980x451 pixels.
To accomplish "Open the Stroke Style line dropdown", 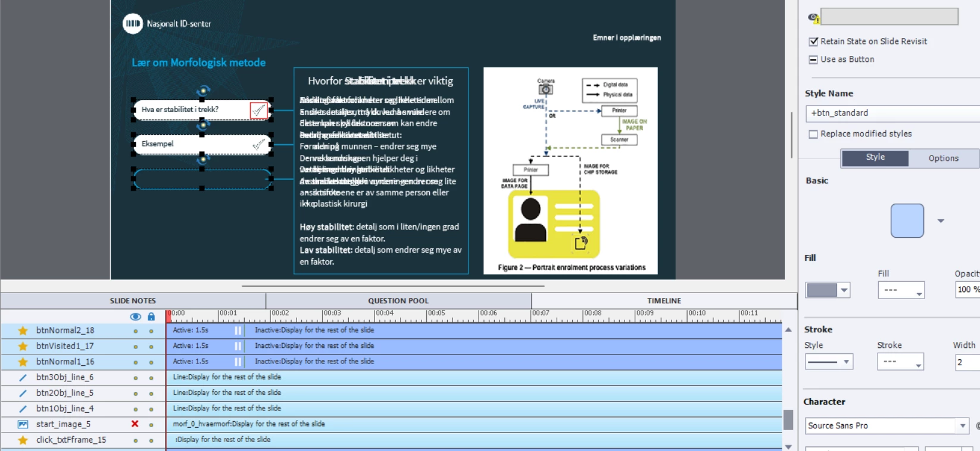I will coord(829,362).
